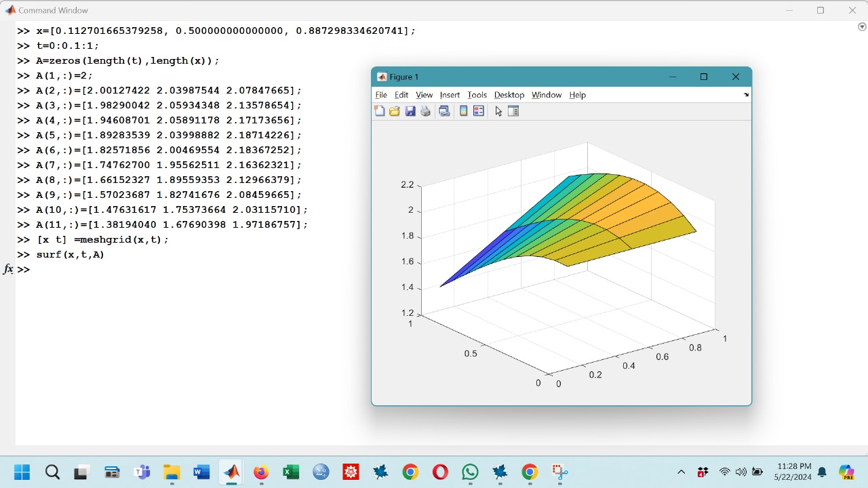This screenshot has width=868, height=488.
Task: Open the Edit menu in Figure 1
Action: tap(401, 95)
